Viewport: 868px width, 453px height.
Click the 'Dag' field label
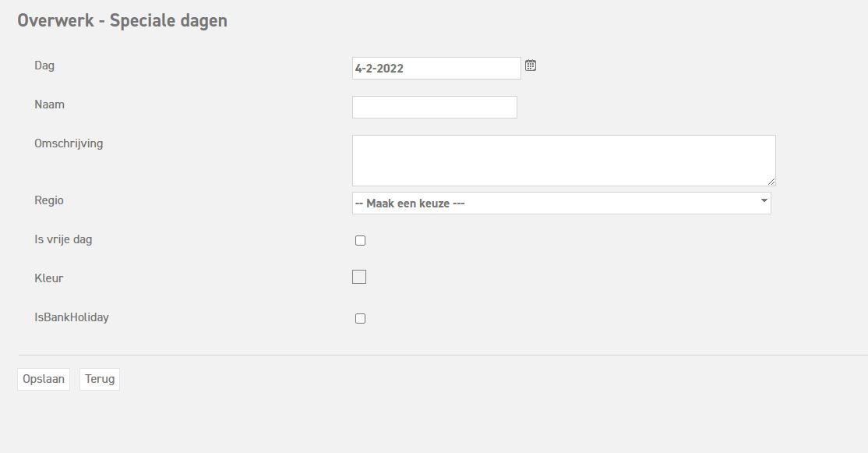pos(44,65)
